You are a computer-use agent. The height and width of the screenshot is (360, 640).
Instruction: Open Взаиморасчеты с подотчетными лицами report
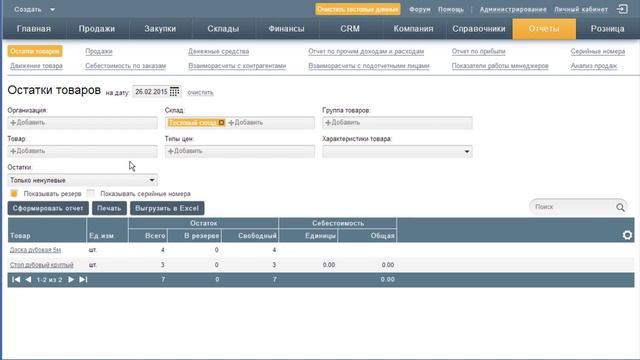coord(369,66)
